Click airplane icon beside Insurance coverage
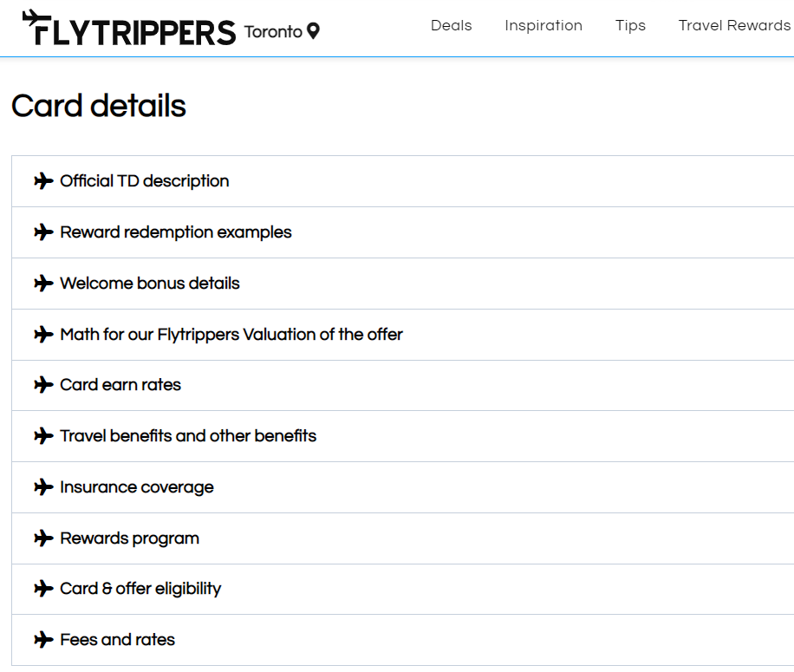The width and height of the screenshot is (794, 672). (43, 487)
